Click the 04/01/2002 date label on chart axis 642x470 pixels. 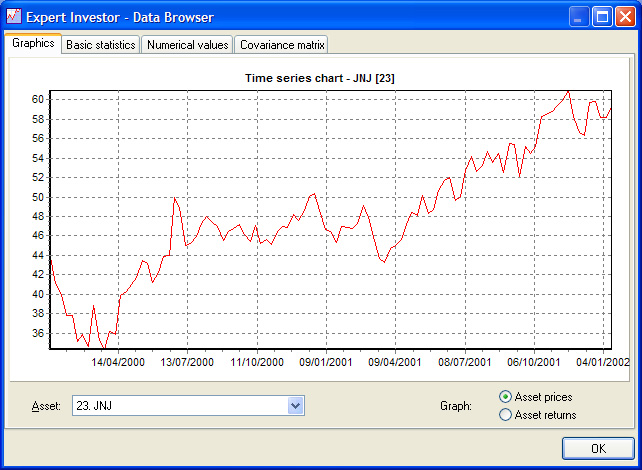pyautogui.click(x=603, y=361)
